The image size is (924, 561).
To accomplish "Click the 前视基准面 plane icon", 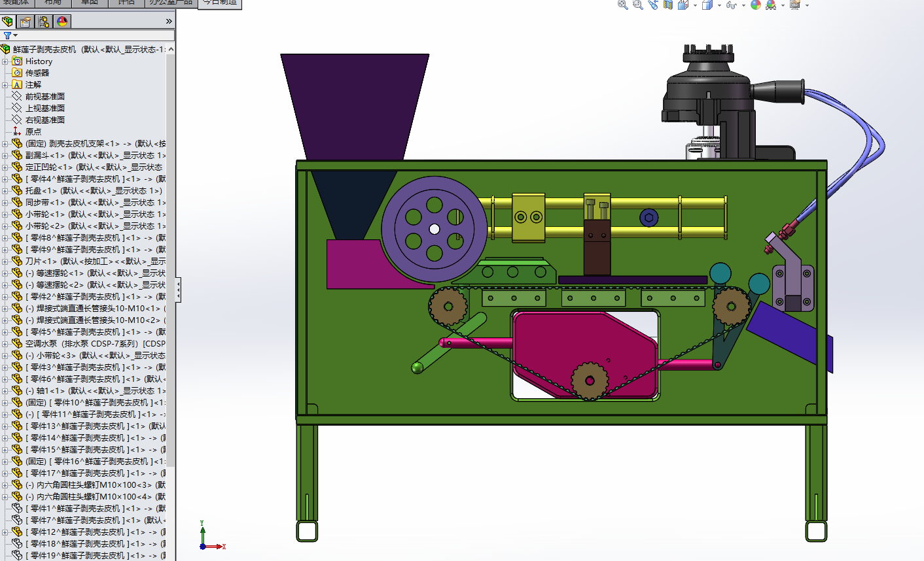I will point(17,96).
